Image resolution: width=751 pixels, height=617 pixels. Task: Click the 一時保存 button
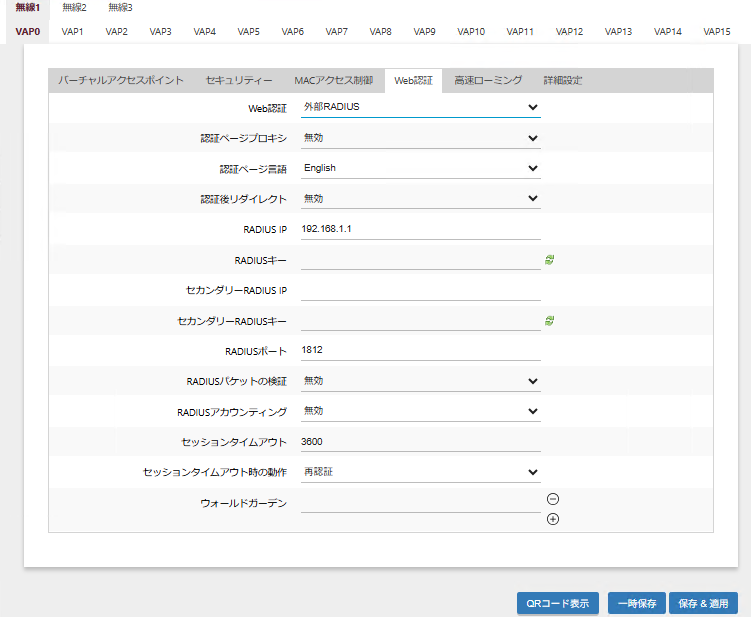(636, 604)
